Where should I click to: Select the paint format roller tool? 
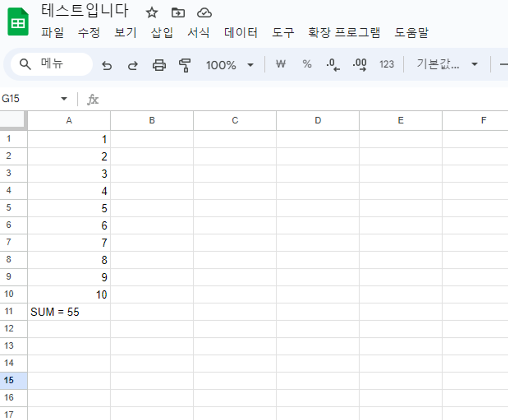coord(185,65)
